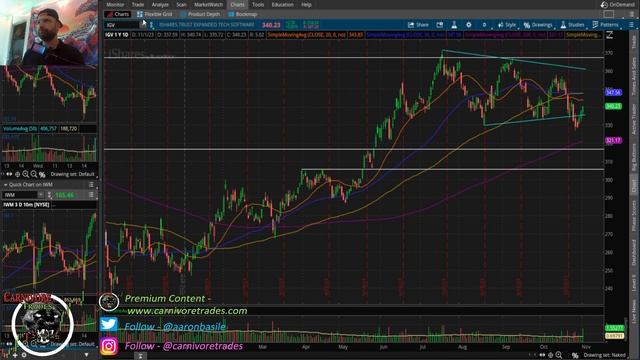Click the webcam video thumbnail
640x360 pixels.
tap(49, 33)
